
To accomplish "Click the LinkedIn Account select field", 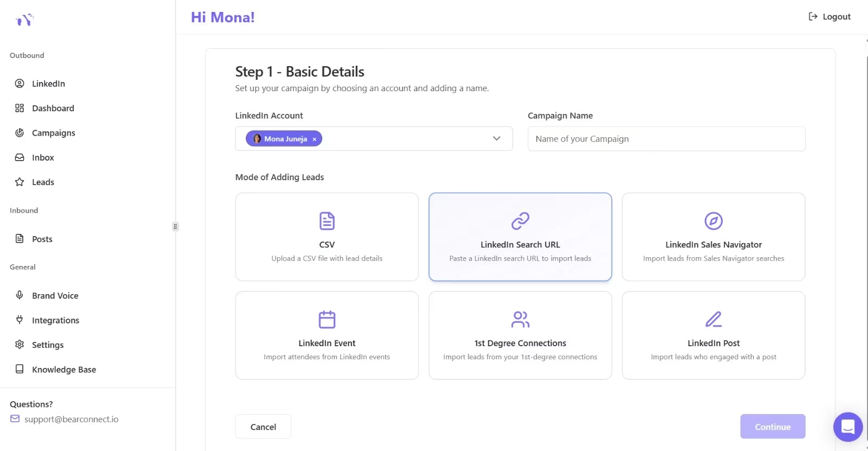I will tap(374, 139).
